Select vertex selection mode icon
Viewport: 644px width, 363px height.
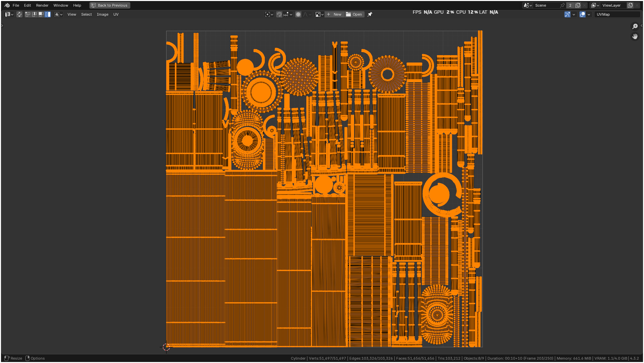point(28,14)
